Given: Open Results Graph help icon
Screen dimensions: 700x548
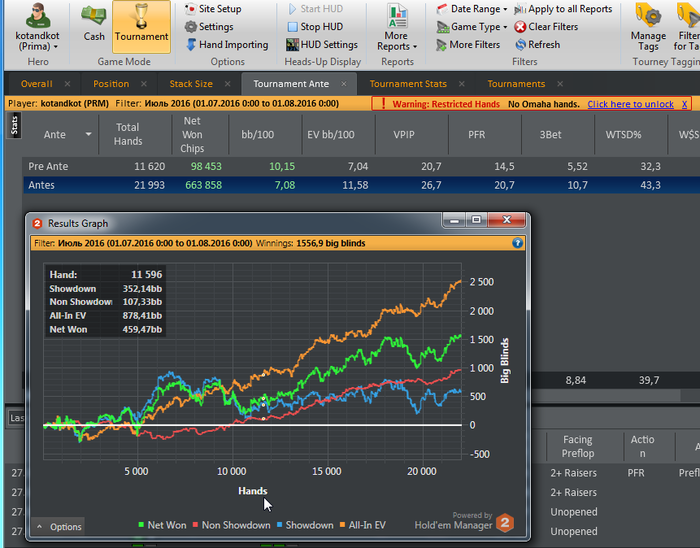Looking at the screenshot, I should coord(517,243).
